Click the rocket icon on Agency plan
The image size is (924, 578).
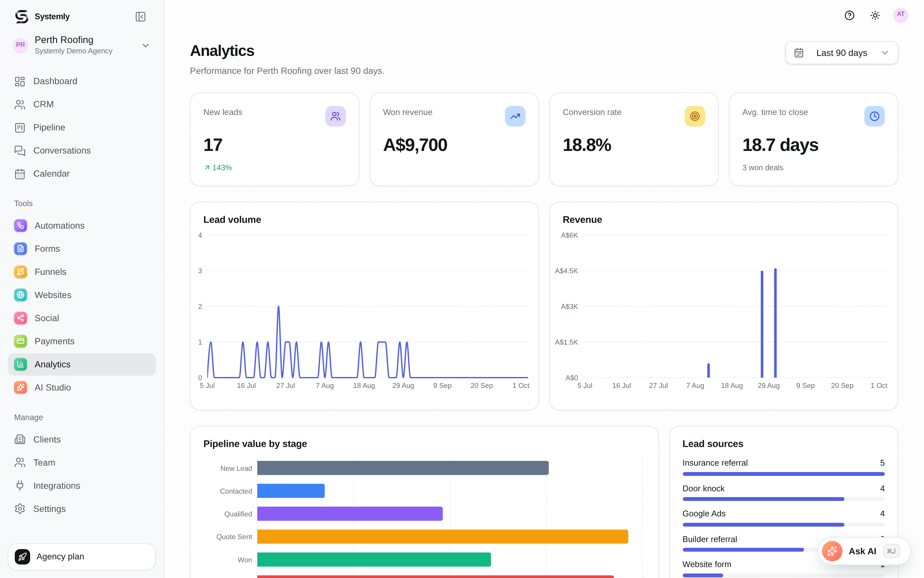pyautogui.click(x=22, y=556)
